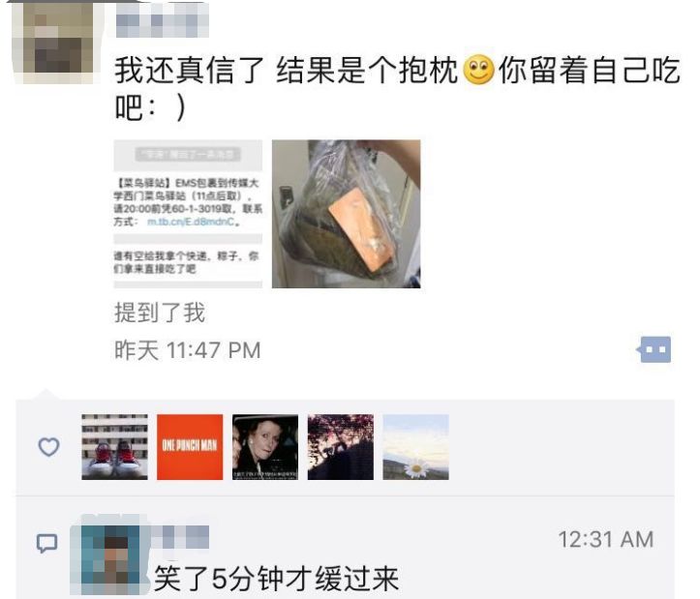The width and height of the screenshot is (700, 599).
Task: Open the SMS screenshot image attachment
Action: coord(188,214)
